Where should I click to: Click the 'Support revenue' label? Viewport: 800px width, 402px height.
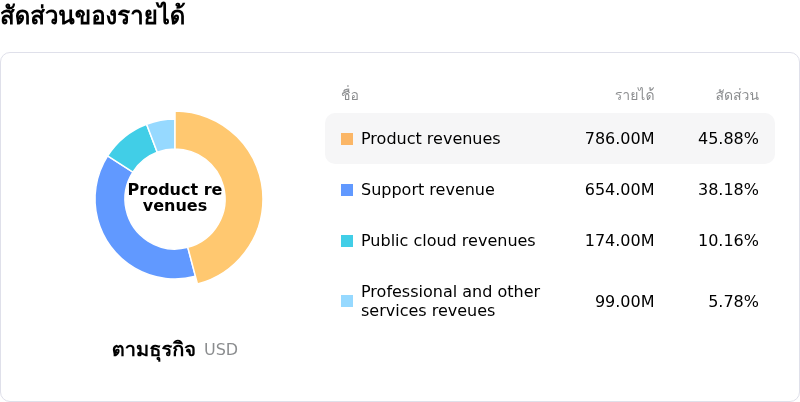pyautogui.click(x=428, y=190)
